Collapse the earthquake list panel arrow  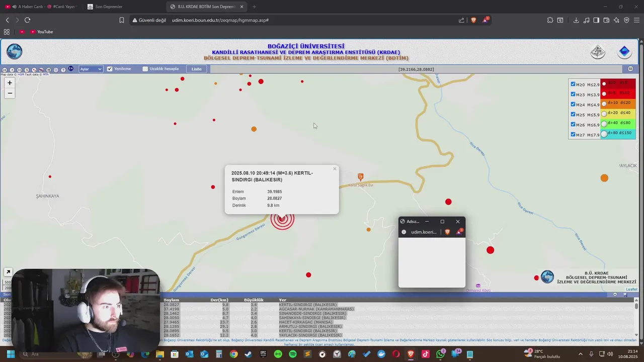615,295
